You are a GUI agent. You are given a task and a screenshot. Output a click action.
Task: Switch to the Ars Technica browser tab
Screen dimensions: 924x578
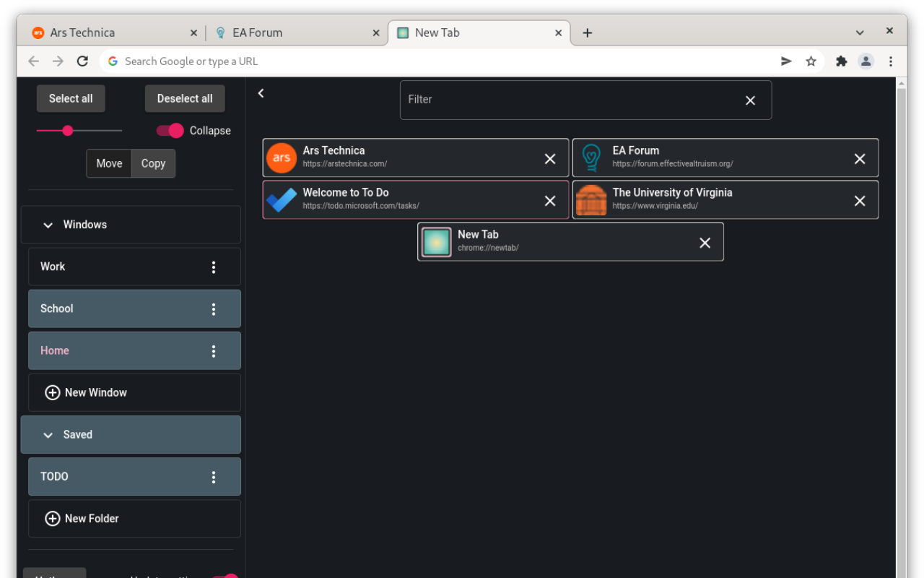pos(115,33)
